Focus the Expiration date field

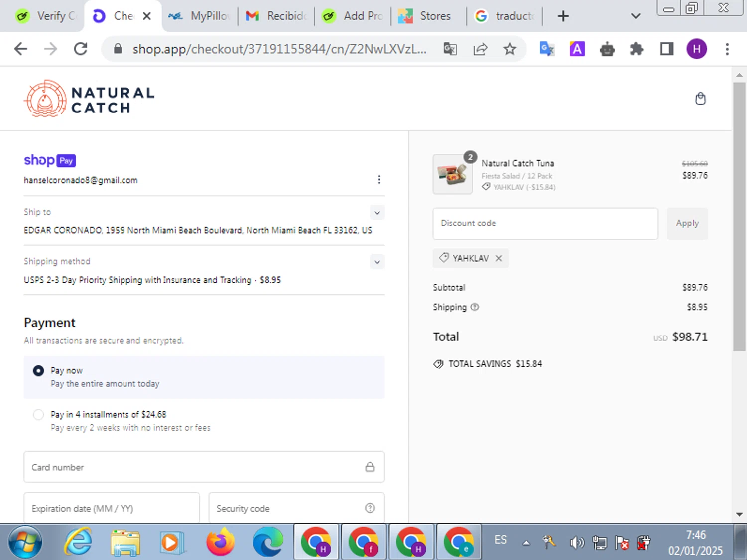point(112,508)
